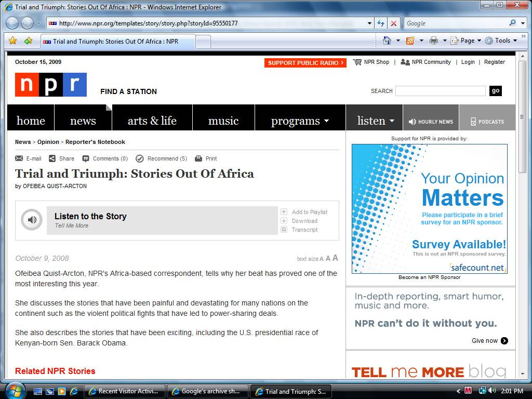Set text size to the largest A
Viewport: 532px width, 399px height.
point(335,258)
